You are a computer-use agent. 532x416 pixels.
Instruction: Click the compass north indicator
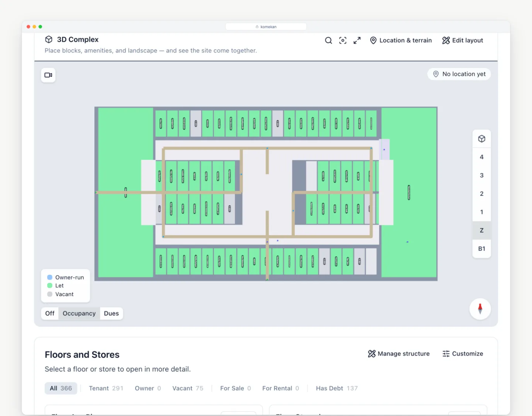(x=480, y=309)
